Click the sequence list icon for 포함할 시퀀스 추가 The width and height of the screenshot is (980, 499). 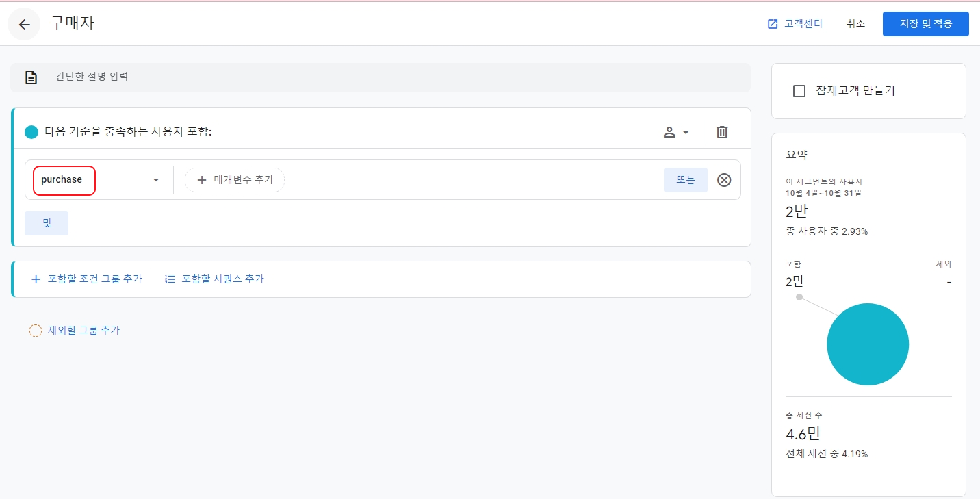(x=170, y=279)
